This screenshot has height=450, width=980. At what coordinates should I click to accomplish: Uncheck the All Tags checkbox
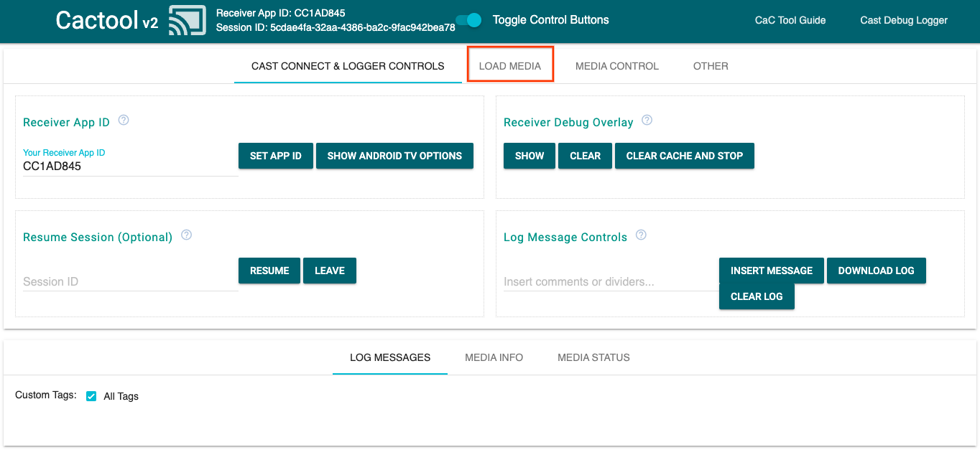91,395
